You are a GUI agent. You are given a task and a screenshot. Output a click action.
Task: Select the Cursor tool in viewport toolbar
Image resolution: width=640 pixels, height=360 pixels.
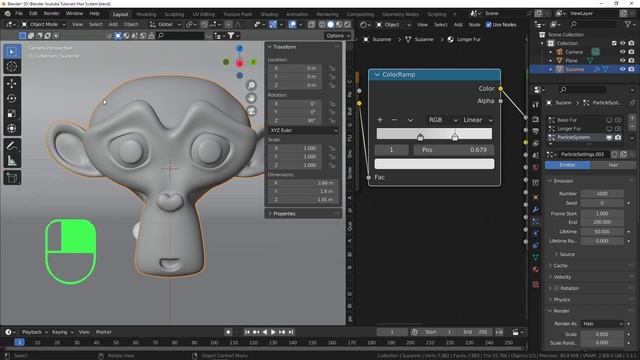[12, 67]
